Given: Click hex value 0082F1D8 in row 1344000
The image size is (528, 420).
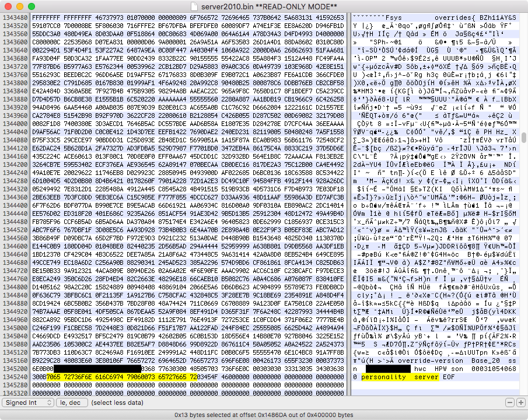Looking at the screenshot, I should 46,124.
